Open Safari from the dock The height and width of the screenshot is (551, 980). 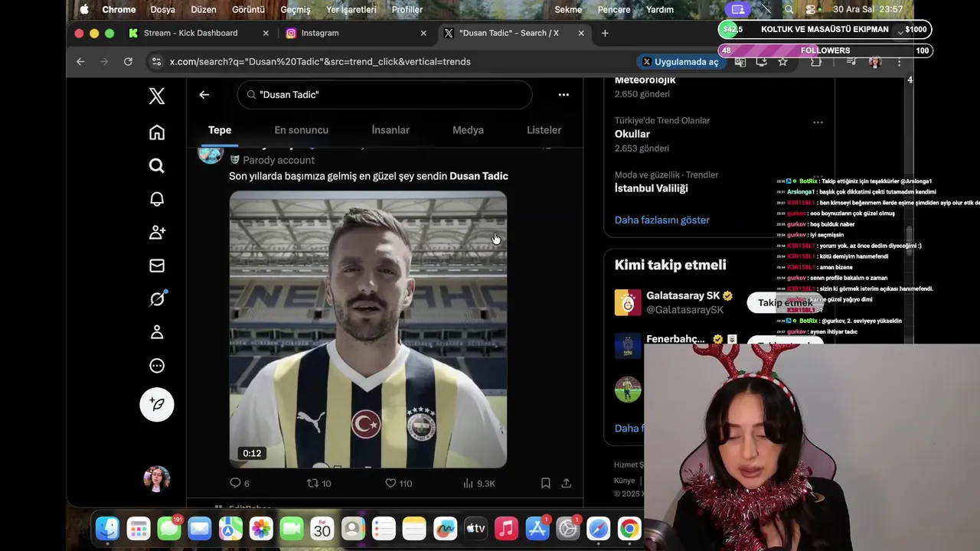(598, 528)
